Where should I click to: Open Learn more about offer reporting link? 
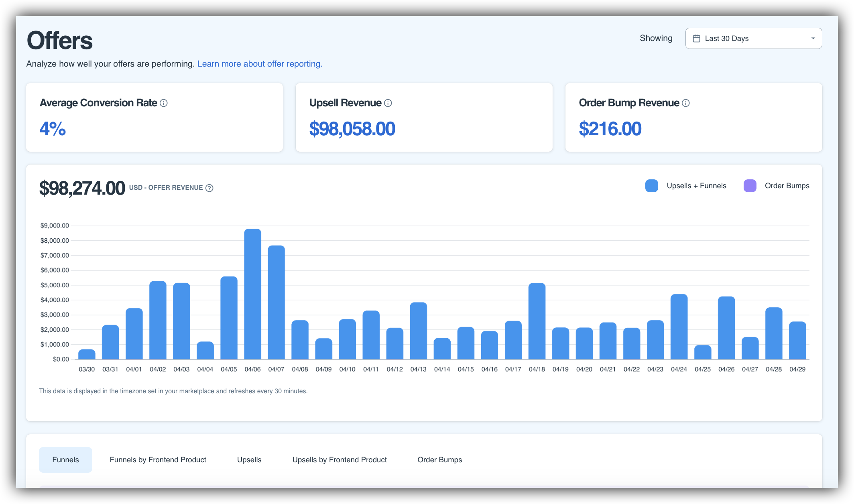260,64
